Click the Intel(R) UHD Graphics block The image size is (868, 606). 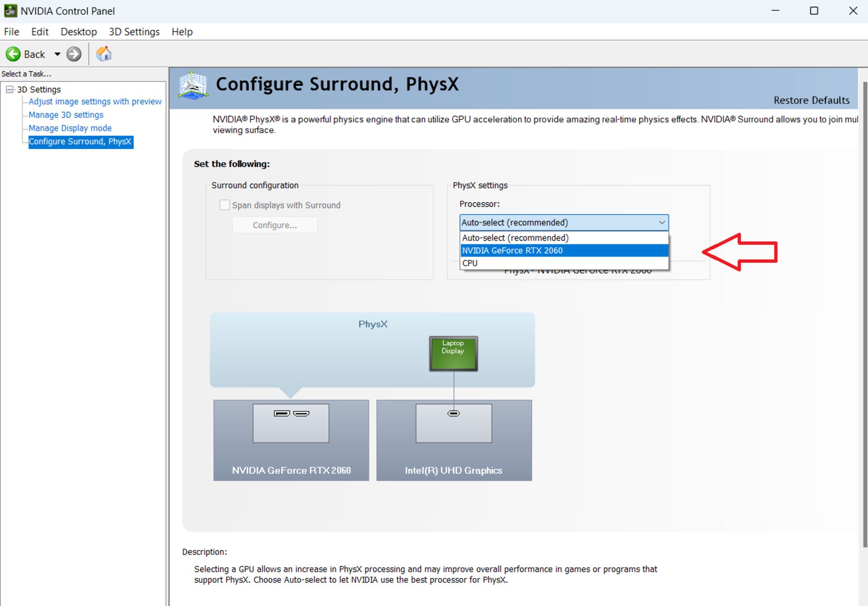pos(454,440)
